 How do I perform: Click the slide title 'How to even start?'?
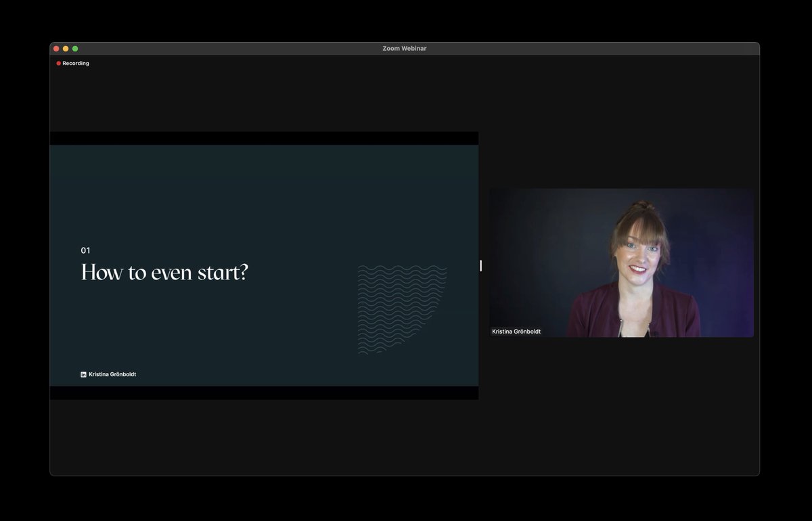pyautogui.click(x=164, y=272)
